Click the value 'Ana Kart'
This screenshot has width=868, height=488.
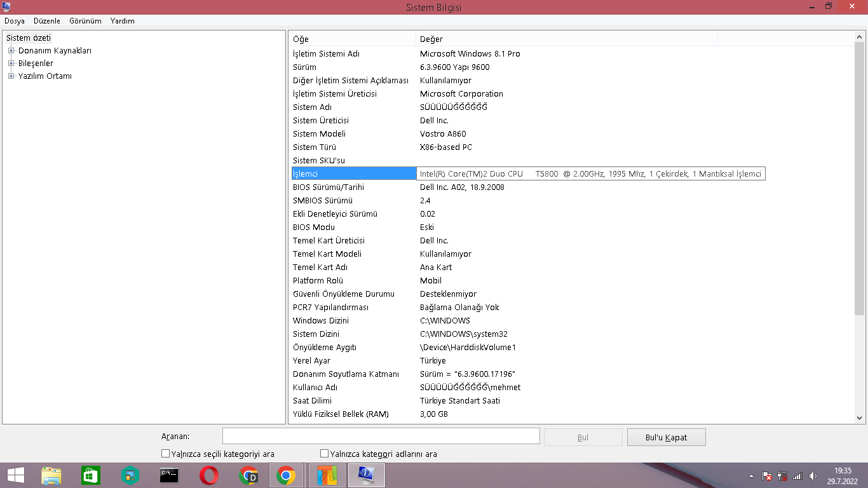(436, 268)
